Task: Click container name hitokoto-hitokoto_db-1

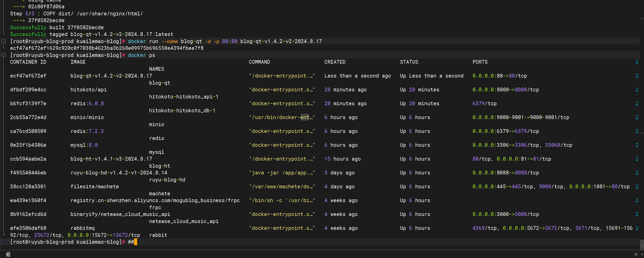Action: click(x=182, y=110)
